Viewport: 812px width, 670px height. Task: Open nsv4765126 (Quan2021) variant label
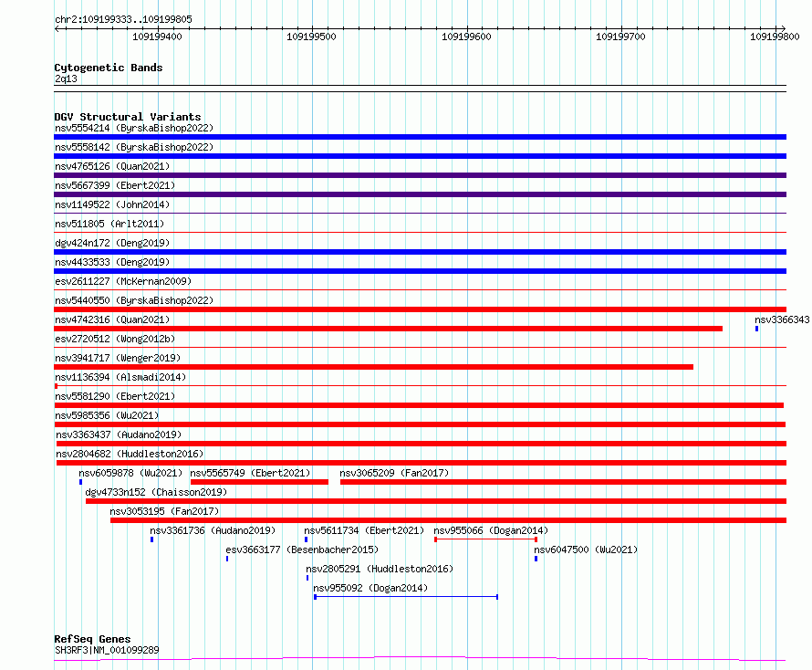click(x=112, y=166)
